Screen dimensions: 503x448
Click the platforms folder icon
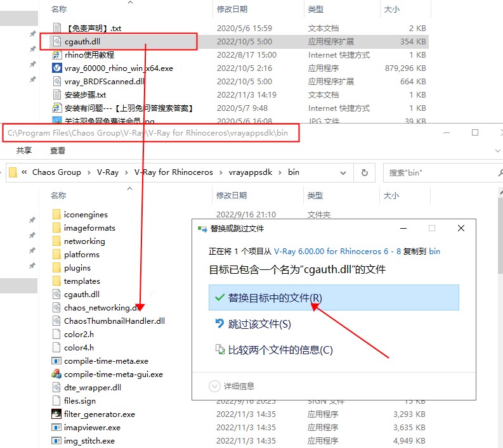pos(56,255)
